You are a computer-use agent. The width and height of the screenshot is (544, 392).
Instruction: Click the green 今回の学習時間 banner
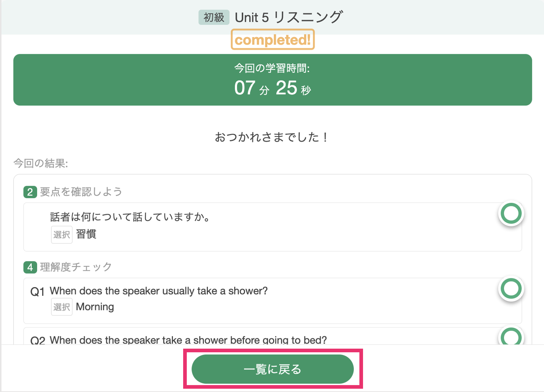pyautogui.click(x=272, y=80)
